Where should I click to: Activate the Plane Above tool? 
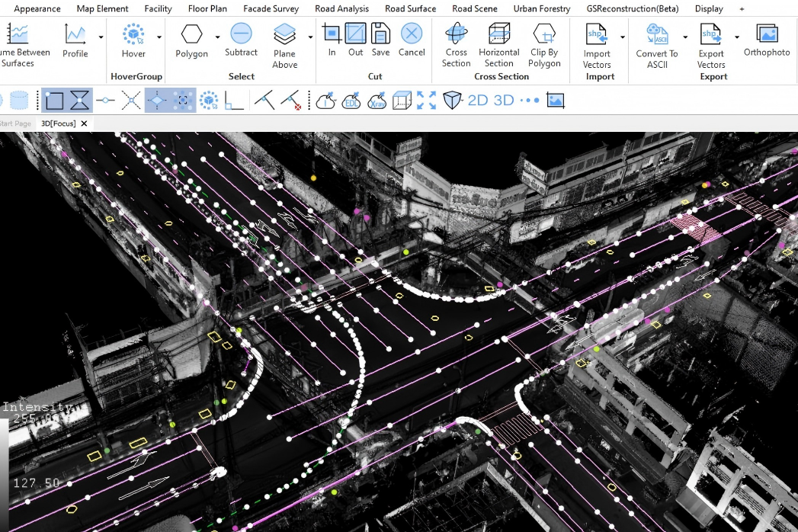pos(284,35)
